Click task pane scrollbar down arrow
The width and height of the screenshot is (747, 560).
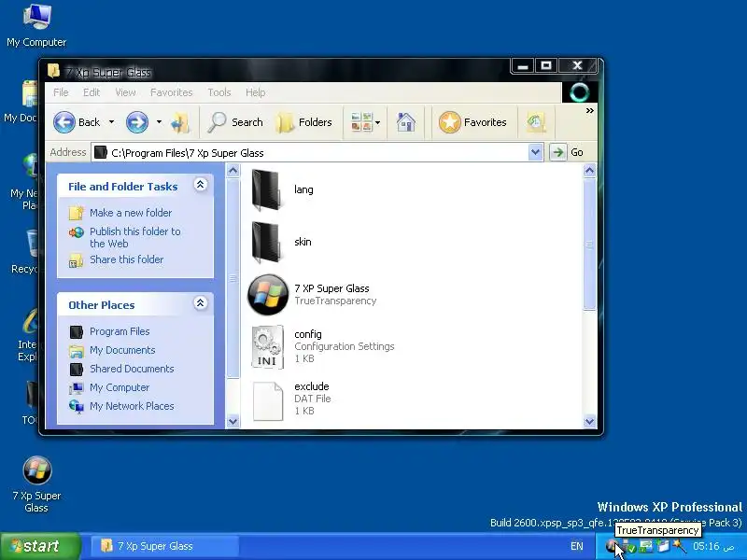[x=233, y=421]
